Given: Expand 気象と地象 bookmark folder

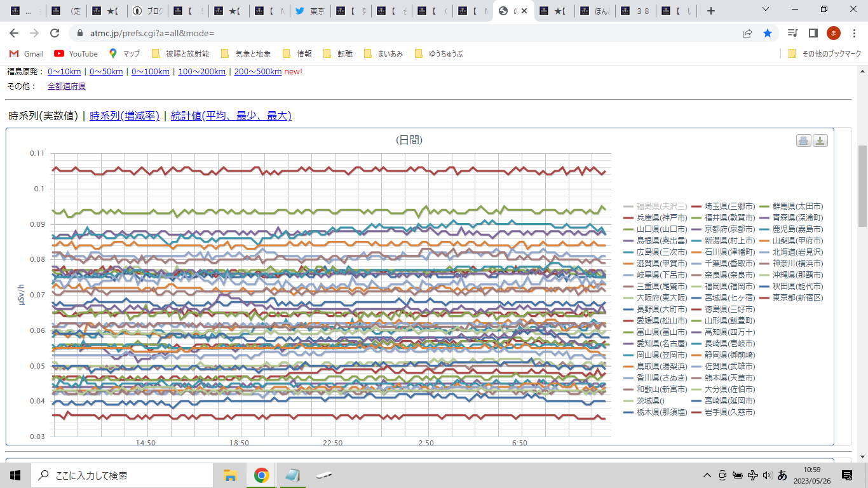Looking at the screenshot, I should [246, 54].
